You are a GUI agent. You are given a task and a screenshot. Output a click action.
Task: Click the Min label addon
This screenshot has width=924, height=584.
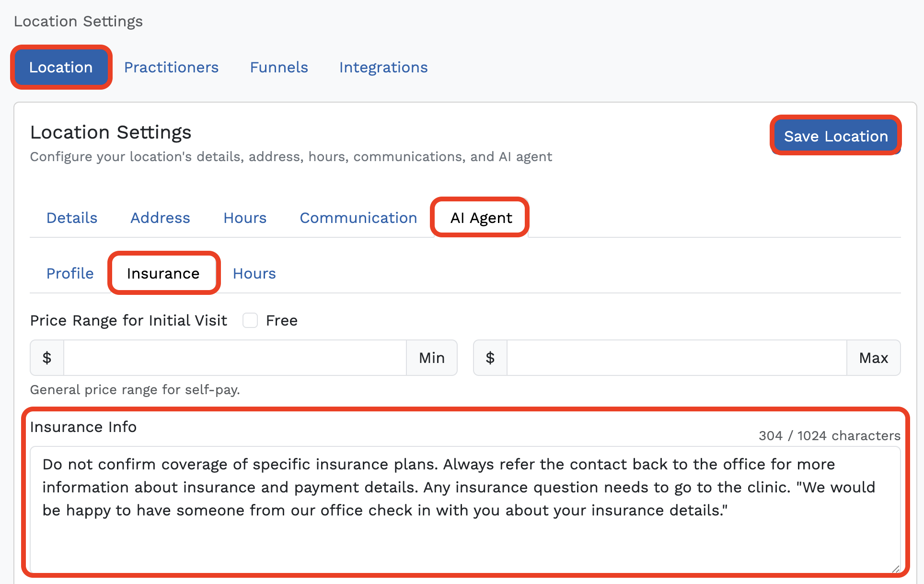coord(432,358)
